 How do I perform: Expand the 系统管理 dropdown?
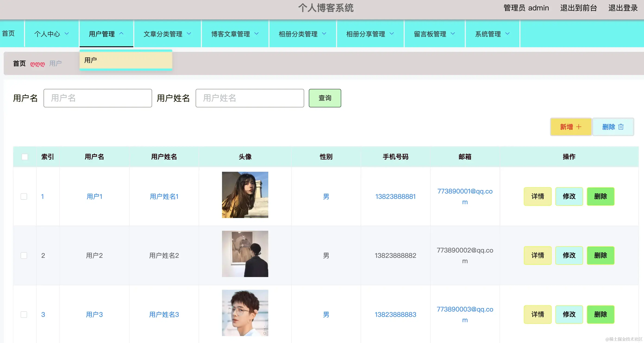(507, 33)
